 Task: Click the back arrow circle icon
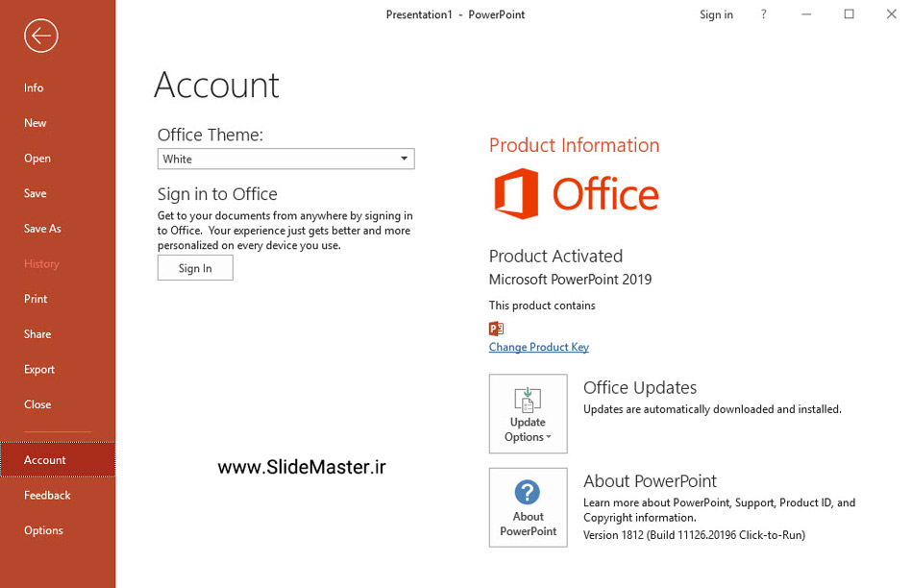pos(41,37)
